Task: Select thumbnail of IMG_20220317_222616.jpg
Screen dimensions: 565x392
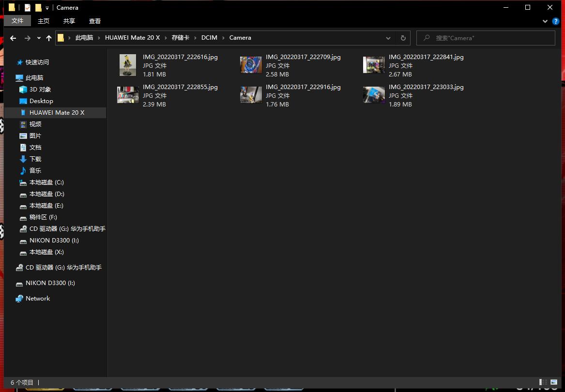Action: point(128,65)
